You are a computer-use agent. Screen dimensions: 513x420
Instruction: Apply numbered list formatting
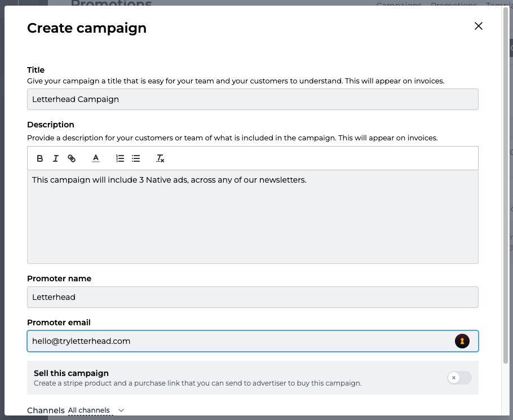[x=120, y=158]
